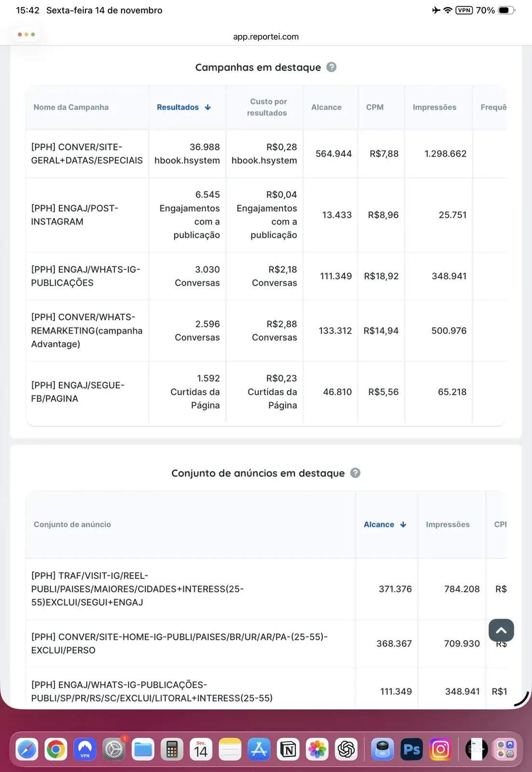Select the ENGAJ/WHATS-IG-PUBLICAÇÕES campaign name
The height and width of the screenshot is (772, 532).
pyautogui.click(x=86, y=276)
